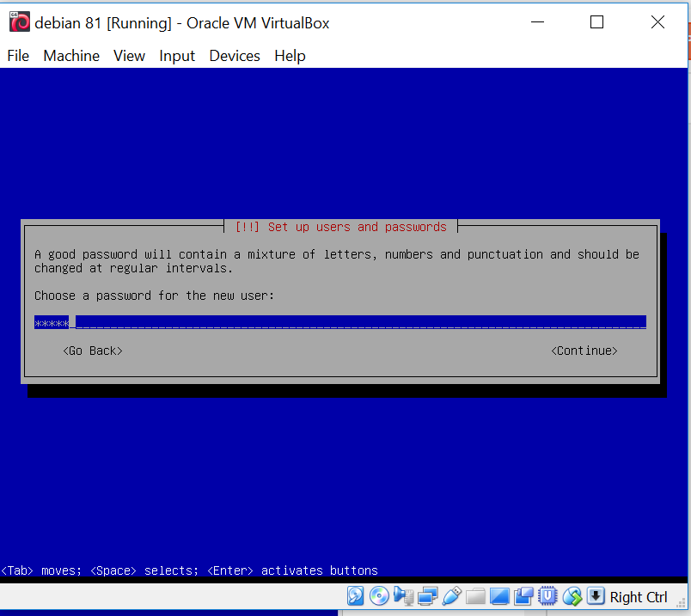This screenshot has height=616, width=691.
Task: Click the keyboard capture down-arrow icon
Action: point(596,596)
